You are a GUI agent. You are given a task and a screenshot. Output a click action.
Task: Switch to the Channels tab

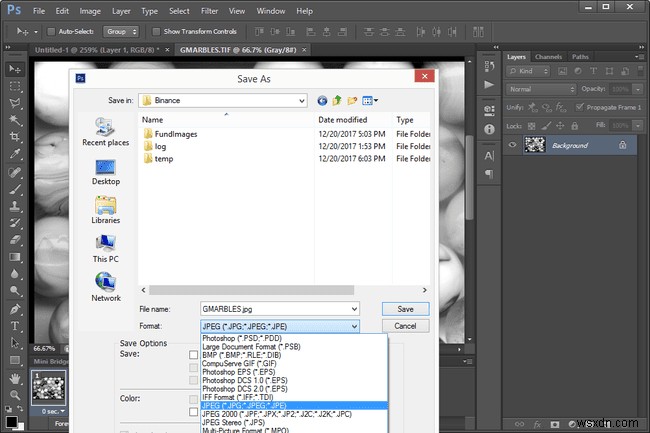pyautogui.click(x=548, y=57)
